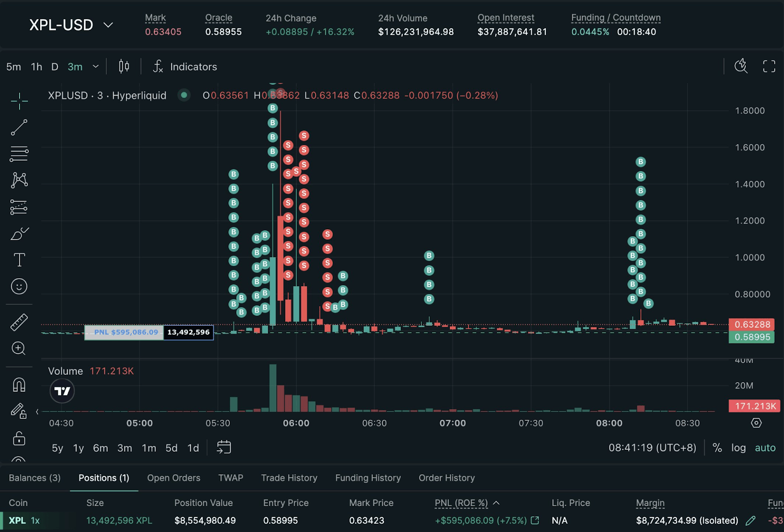Viewport: 784px width, 532px height.
Task: Click the position line PNL $595,086.09 label
Action: click(x=124, y=332)
